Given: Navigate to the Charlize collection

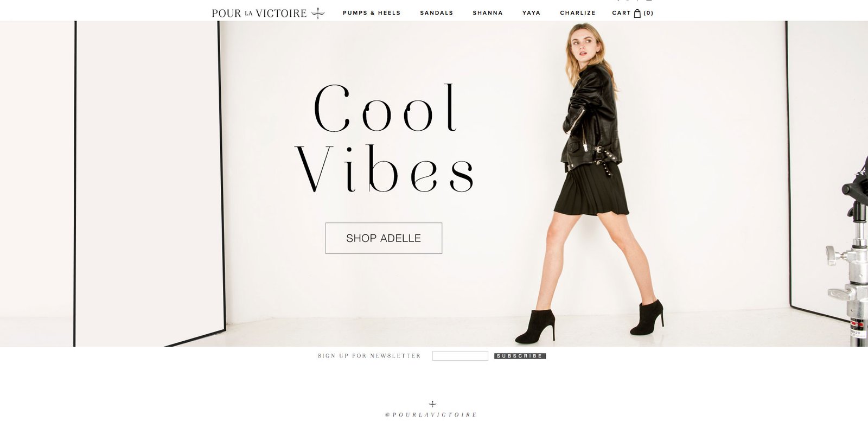Looking at the screenshot, I should (x=578, y=13).
